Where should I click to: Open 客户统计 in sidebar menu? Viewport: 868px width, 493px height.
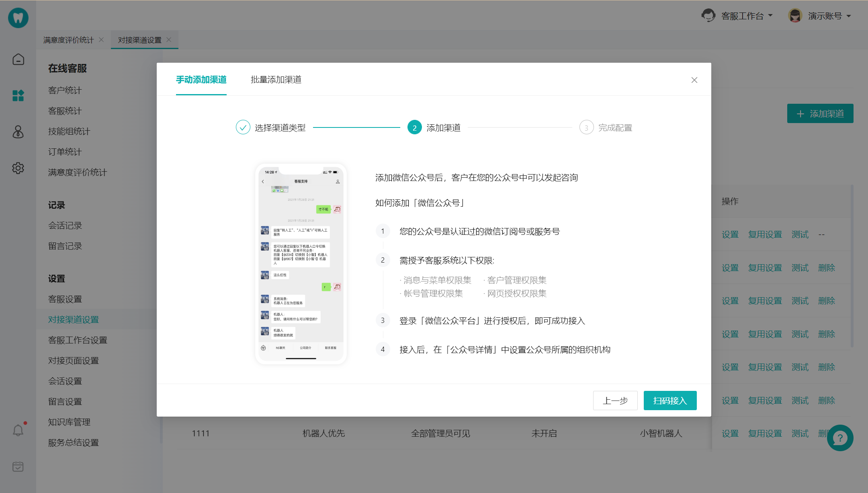[65, 90]
